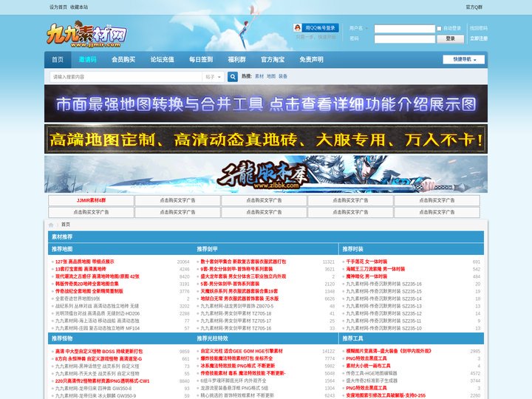Expand the 快捷导航 dropdown

coord(463,59)
